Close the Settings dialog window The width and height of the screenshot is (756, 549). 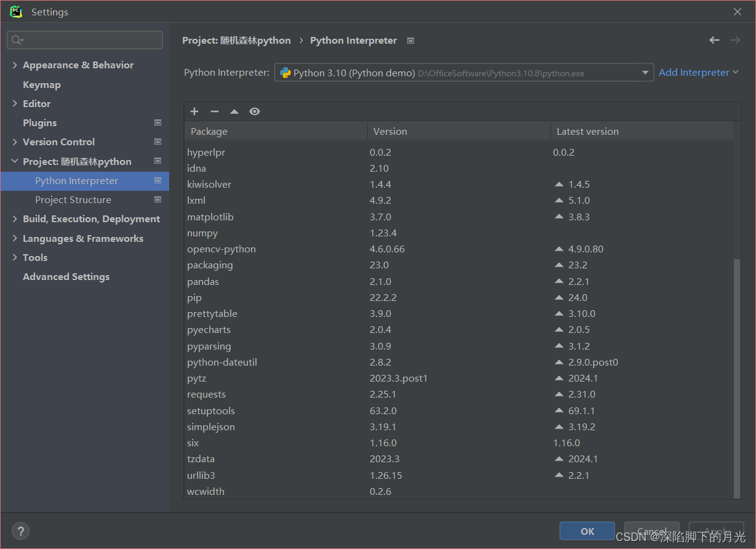pyautogui.click(x=738, y=12)
